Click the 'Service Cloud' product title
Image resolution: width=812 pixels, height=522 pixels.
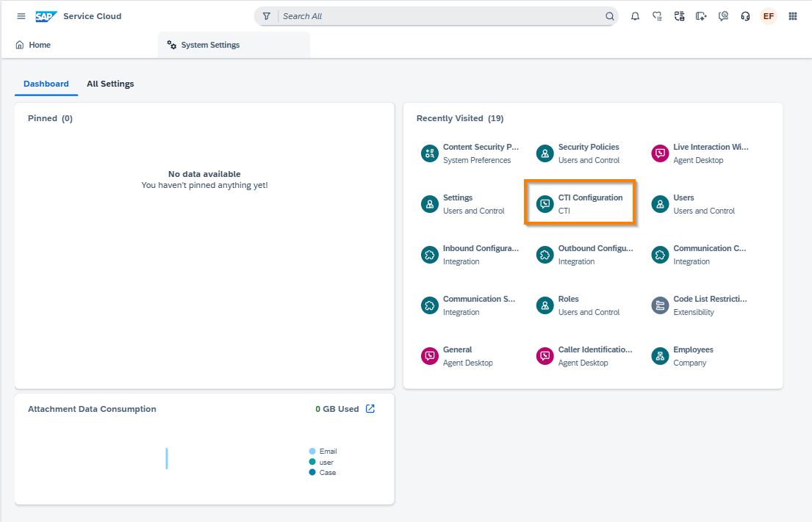[x=92, y=16]
